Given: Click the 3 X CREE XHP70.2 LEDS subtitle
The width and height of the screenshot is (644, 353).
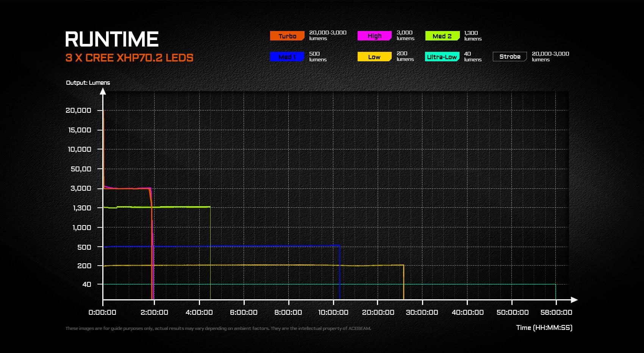Looking at the screenshot, I should (x=129, y=58).
